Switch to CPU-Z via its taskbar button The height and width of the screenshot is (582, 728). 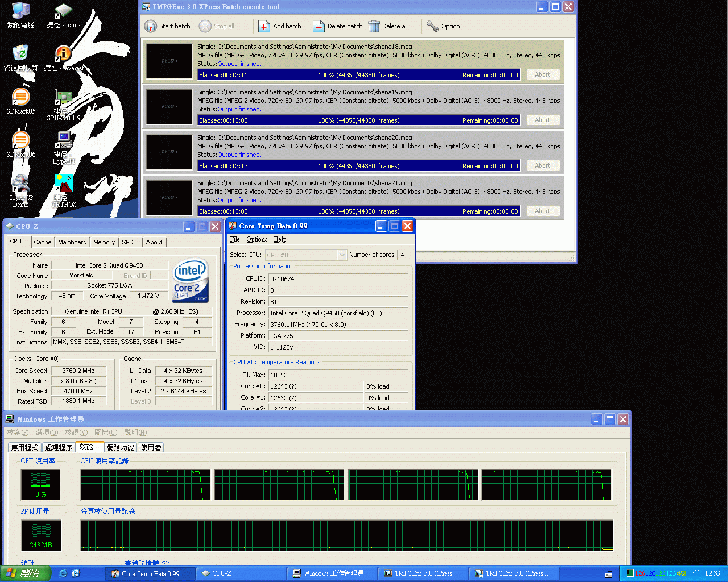point(241,573)
